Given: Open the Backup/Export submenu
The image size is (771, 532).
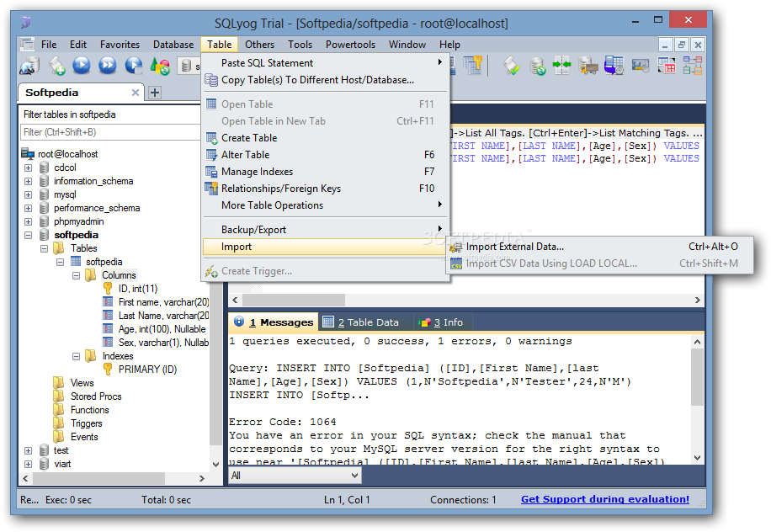Looking at the screenshot, I should coord(326,230).
